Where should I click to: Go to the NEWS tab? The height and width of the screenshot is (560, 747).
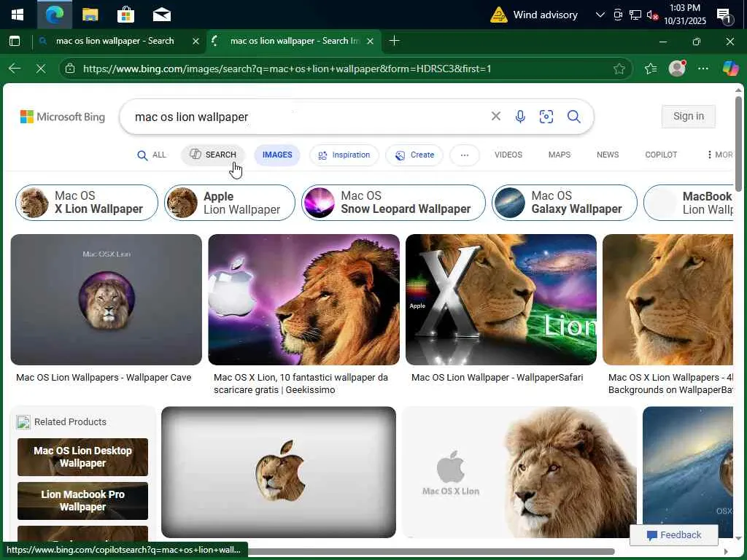pyautogui.click(x=608, y=155)
